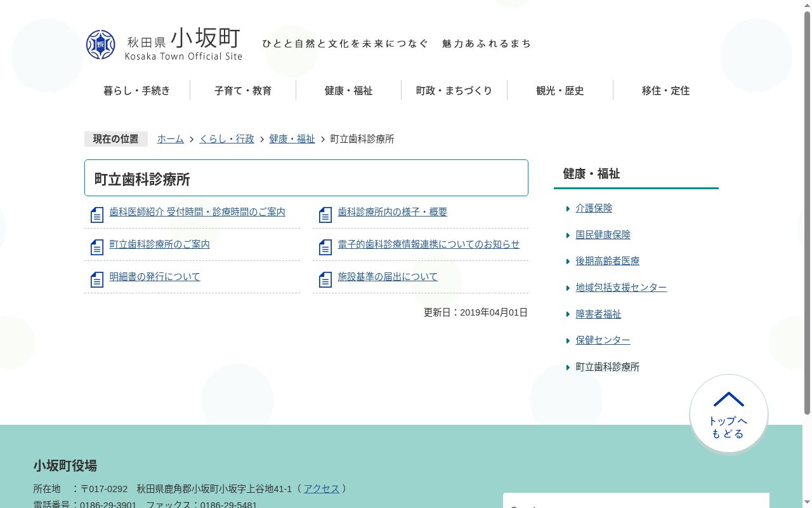The height and width of the screenshot is (508, 812).
Task: Click the アクセス link in the footer
Action: click(322, 489)
